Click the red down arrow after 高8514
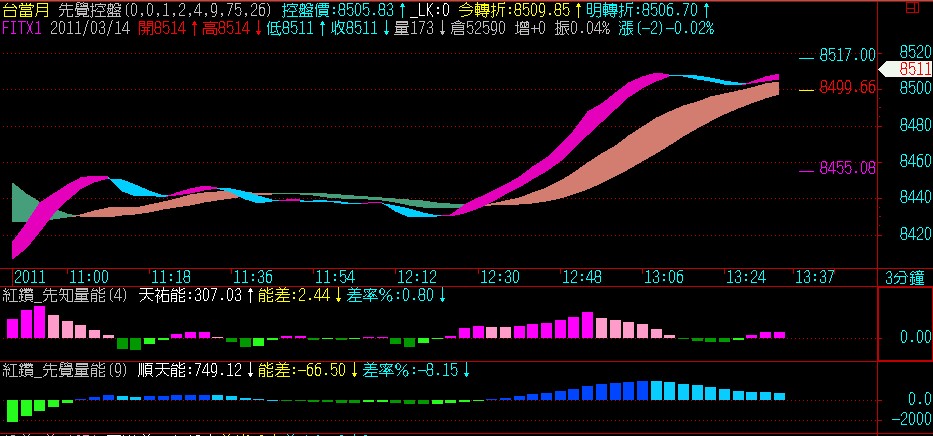The image size is (933, 436). pyautogui.click(x=259, y=28)
